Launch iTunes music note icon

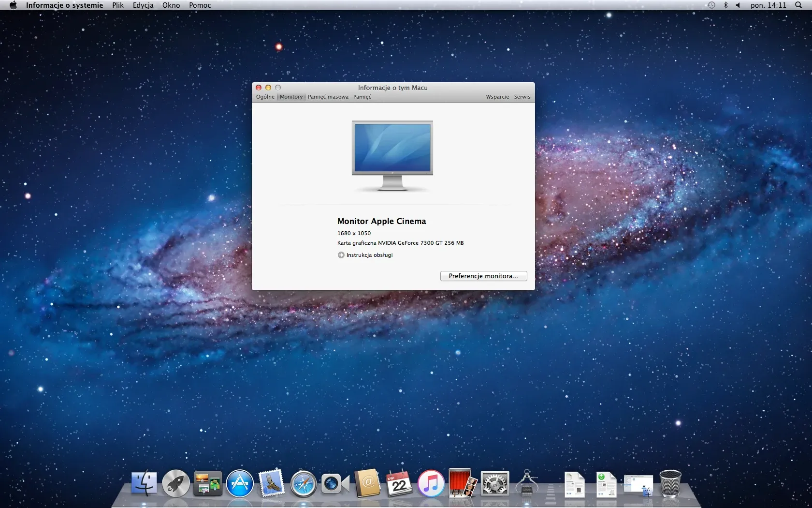(431, 483)
